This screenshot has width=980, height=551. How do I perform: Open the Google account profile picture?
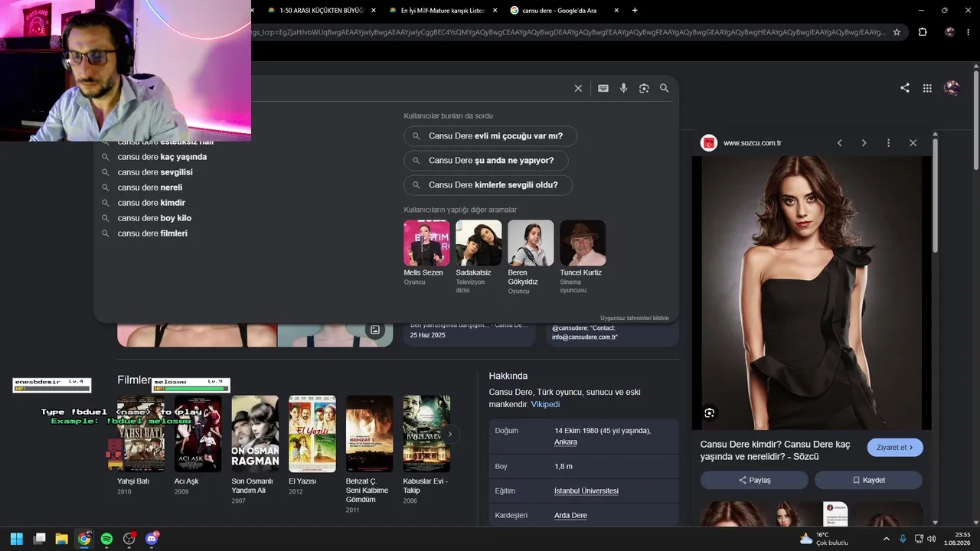[x=952, y=88]
